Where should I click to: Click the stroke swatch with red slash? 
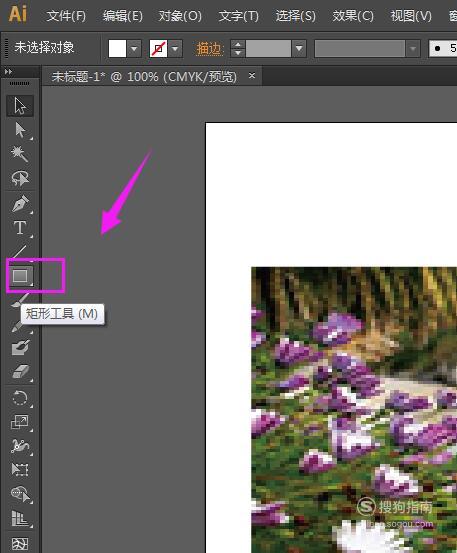pos(158,48)
